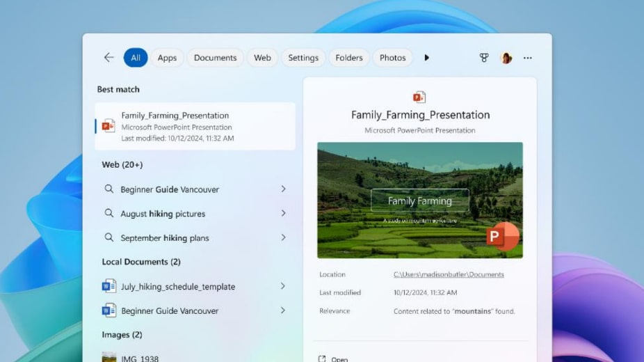Open the three-dots more options menu
Image resolution: width=644 pixels, height=362 pixels.
click(528, 58)
